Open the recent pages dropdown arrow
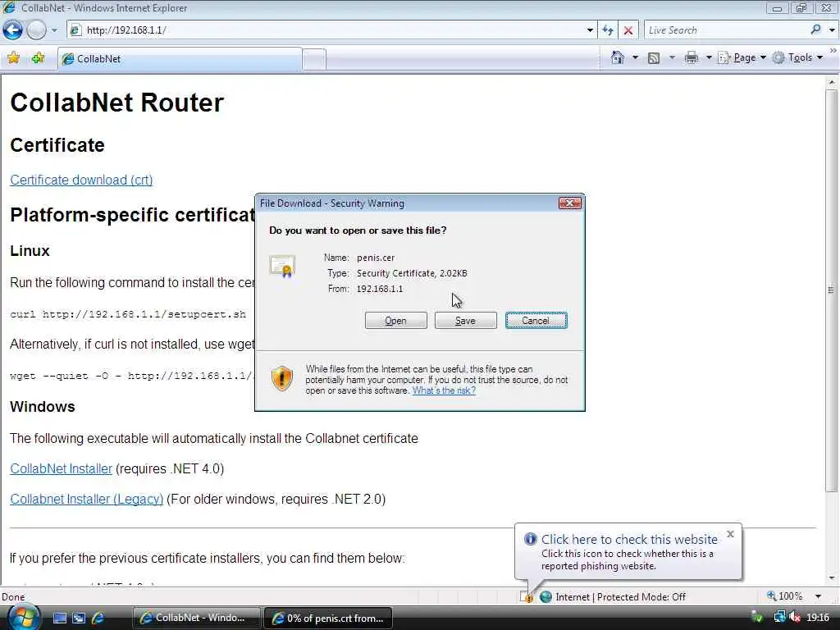840x630 pixels. (x=54, y=30)
